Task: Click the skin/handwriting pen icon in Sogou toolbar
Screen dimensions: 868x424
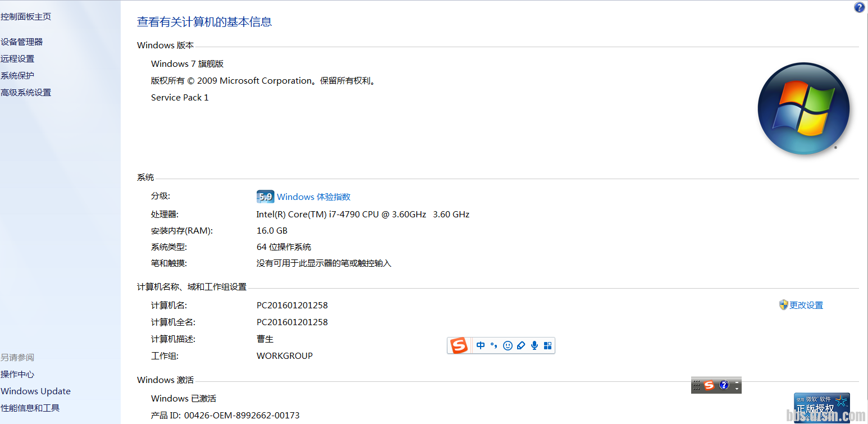Action: [521, 345]
